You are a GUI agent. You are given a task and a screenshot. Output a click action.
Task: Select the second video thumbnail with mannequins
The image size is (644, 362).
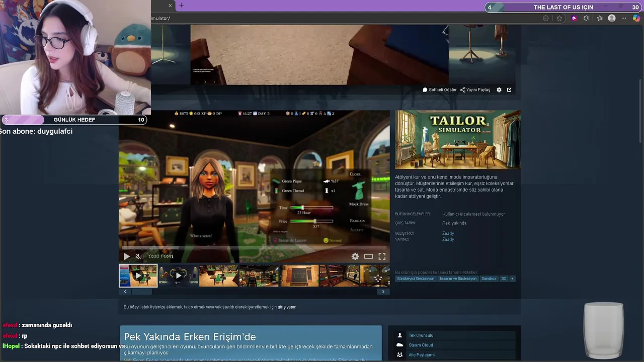[x=178, y=276]
